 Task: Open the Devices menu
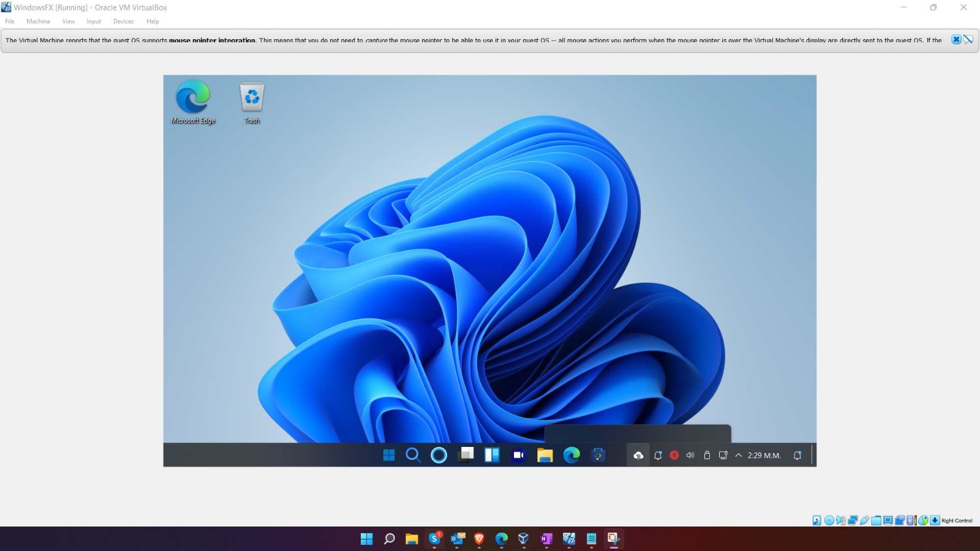(123, 21)
